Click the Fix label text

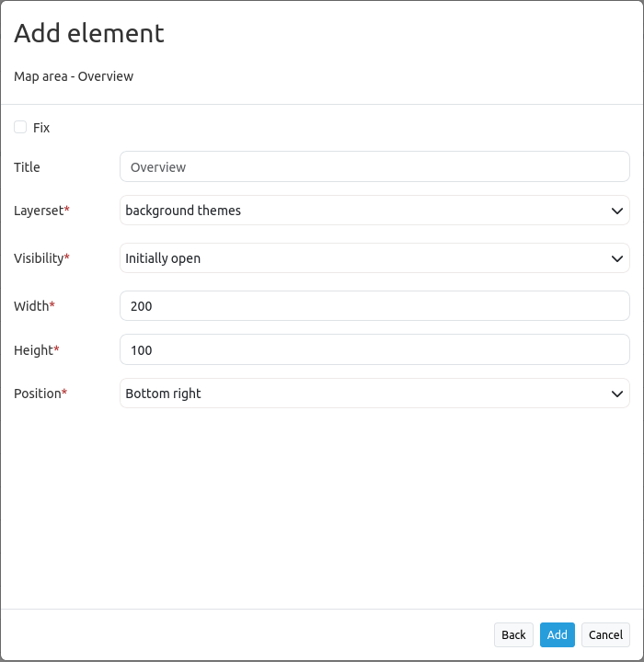tap(41, 128)
